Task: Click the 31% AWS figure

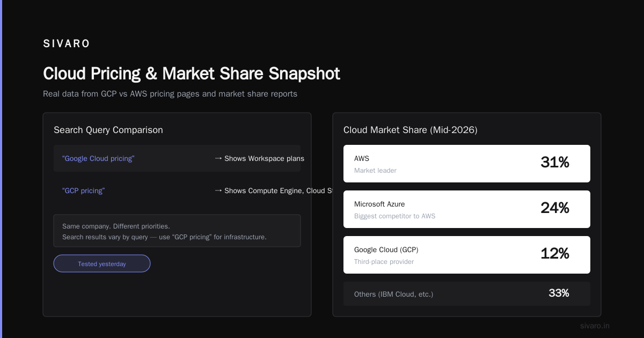Action: 555,163
